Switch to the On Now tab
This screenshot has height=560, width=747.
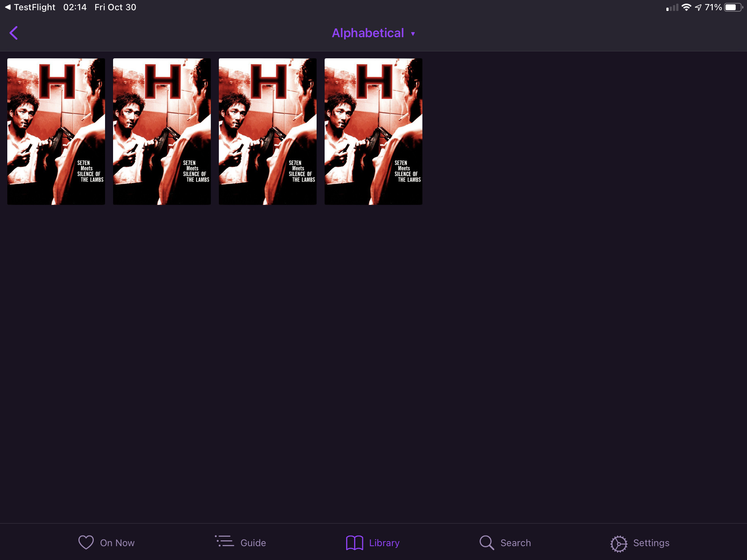click(117, 543)
